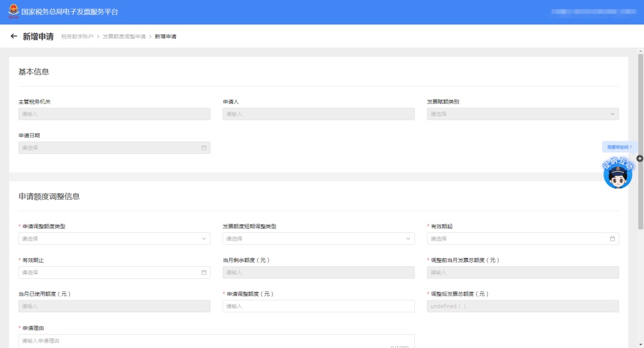This screenshot has height=348, width=644.
Task: Click the 新增申请 breadcrumb current item
Action: [x=166, y=36]
